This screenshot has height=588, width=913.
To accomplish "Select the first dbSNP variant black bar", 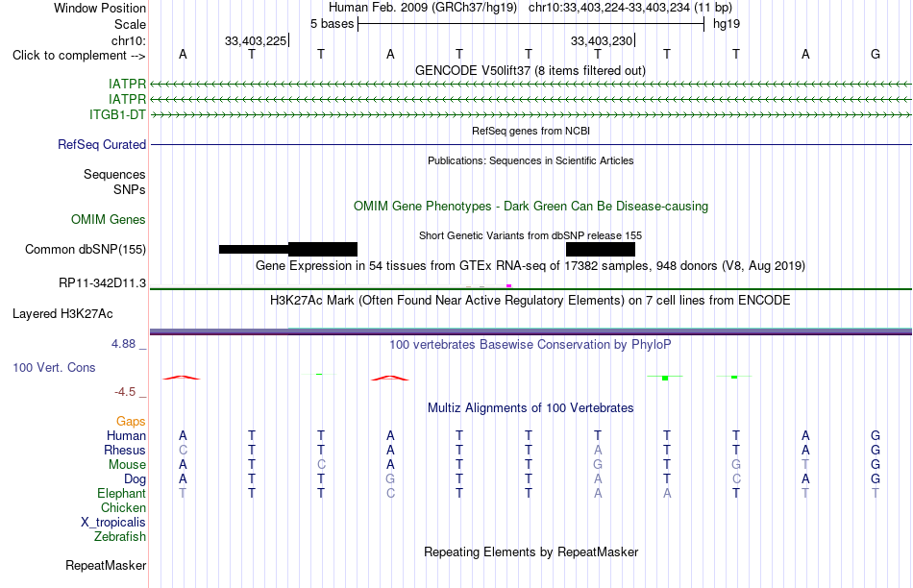I will (288, 249).
